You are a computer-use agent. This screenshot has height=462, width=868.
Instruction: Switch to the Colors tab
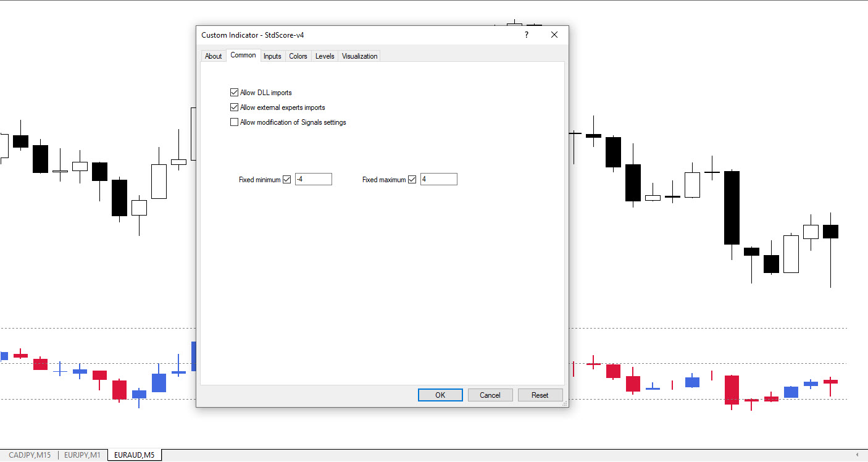298,56
